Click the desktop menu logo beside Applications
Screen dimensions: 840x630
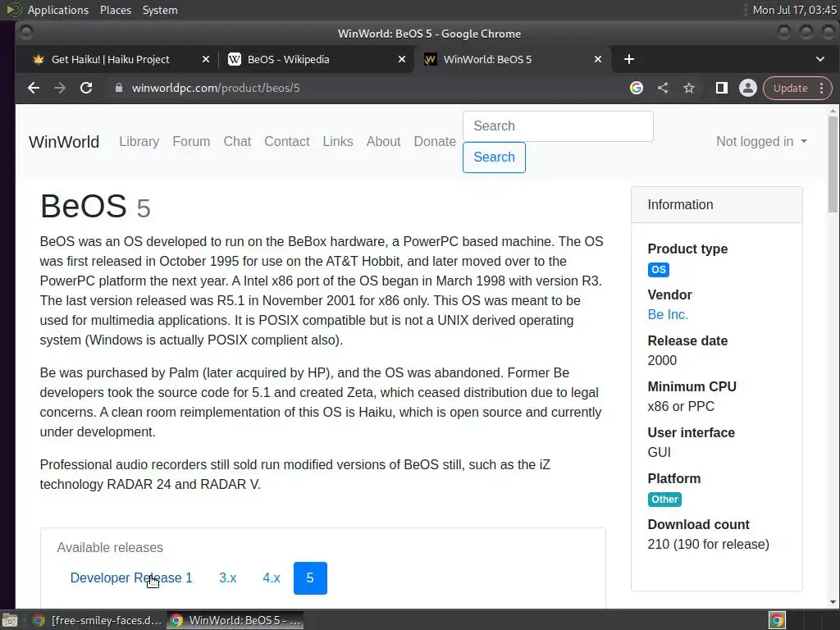tap(14, 10)
